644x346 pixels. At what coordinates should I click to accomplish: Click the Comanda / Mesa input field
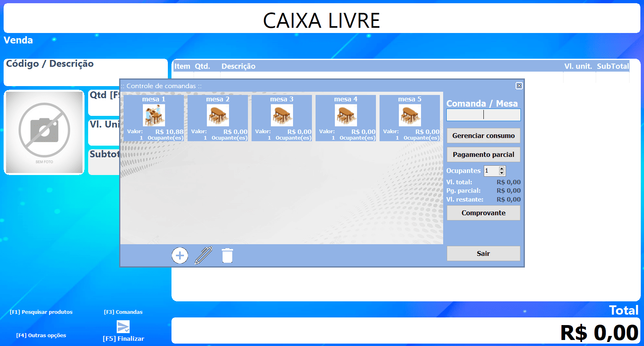pos(483,115)
